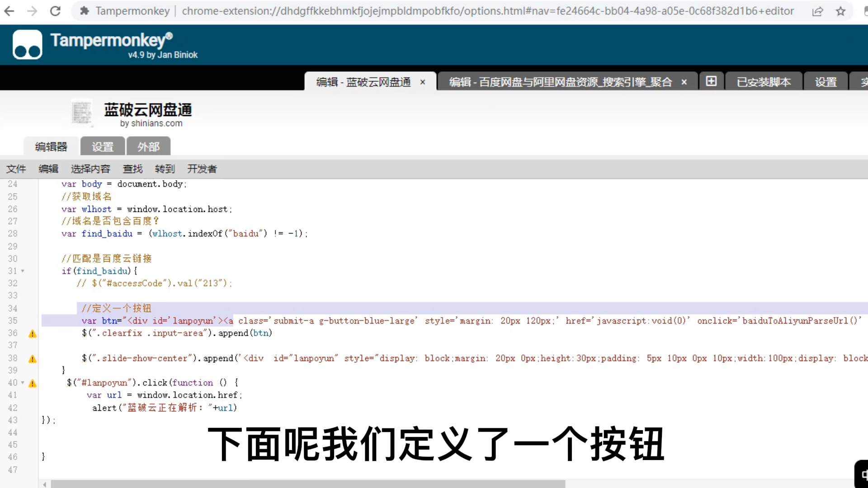Click the comment '//域名是否包含百度?'
Viewport: 868px width, 488px height.
click(x=110, y=221)
